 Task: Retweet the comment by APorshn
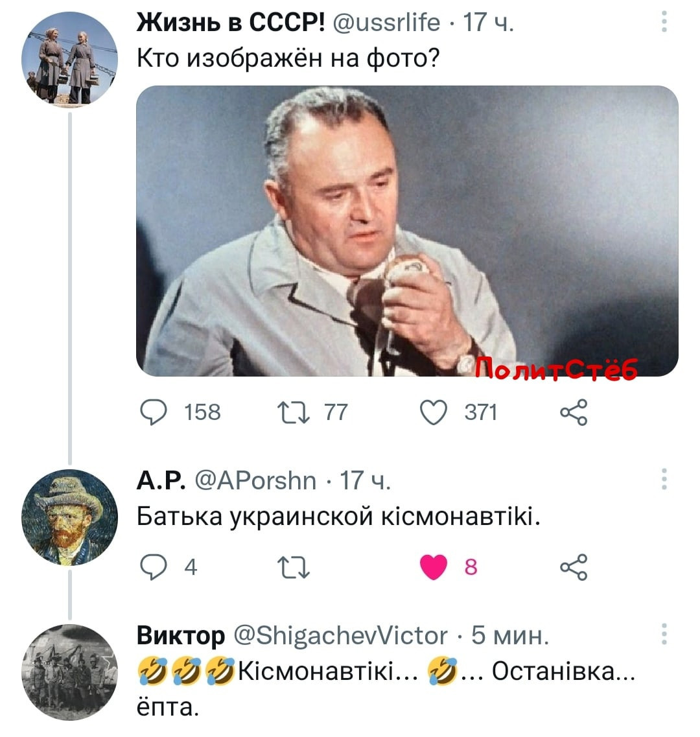pos(294,567)
